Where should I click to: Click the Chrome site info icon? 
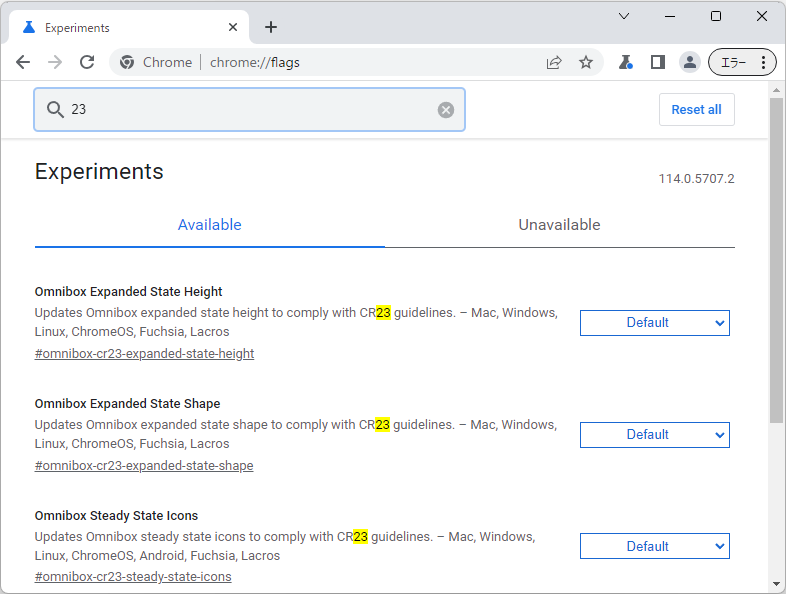point(127,62)
